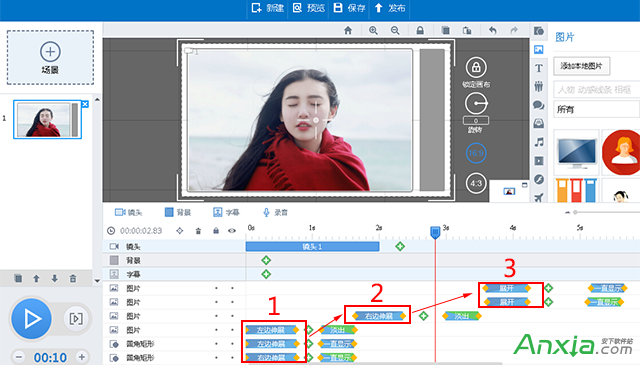Click the blue playhead marker on ruler

pos(435,232)
